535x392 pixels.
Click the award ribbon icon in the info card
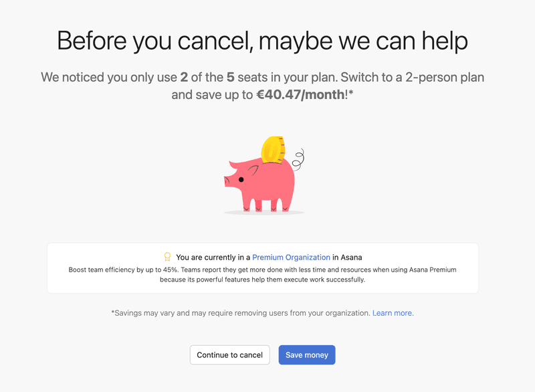pyautogui.click(x=167, y=257)
